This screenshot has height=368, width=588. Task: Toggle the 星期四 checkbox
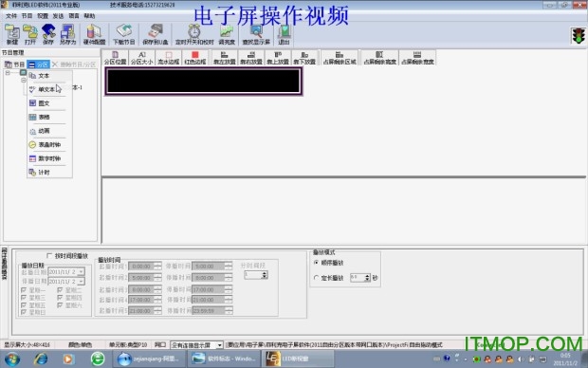pyautogui.click(x=60, y=298)
